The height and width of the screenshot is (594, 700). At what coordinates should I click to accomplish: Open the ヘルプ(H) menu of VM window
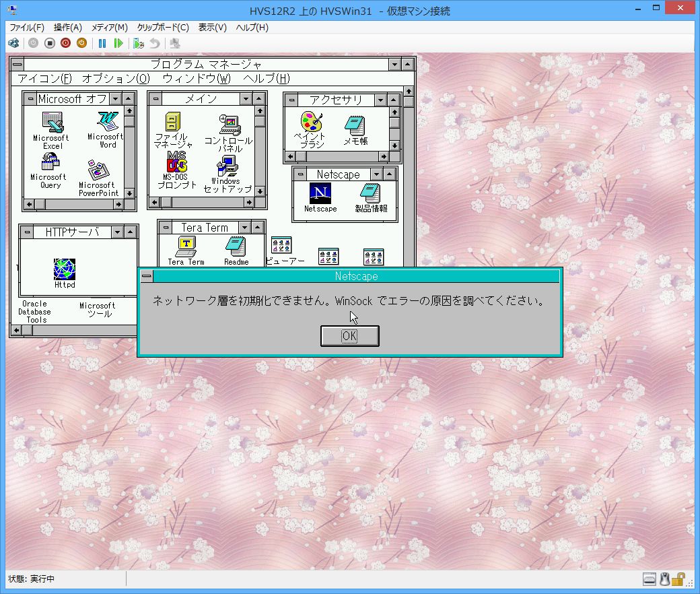pos(252,27)
